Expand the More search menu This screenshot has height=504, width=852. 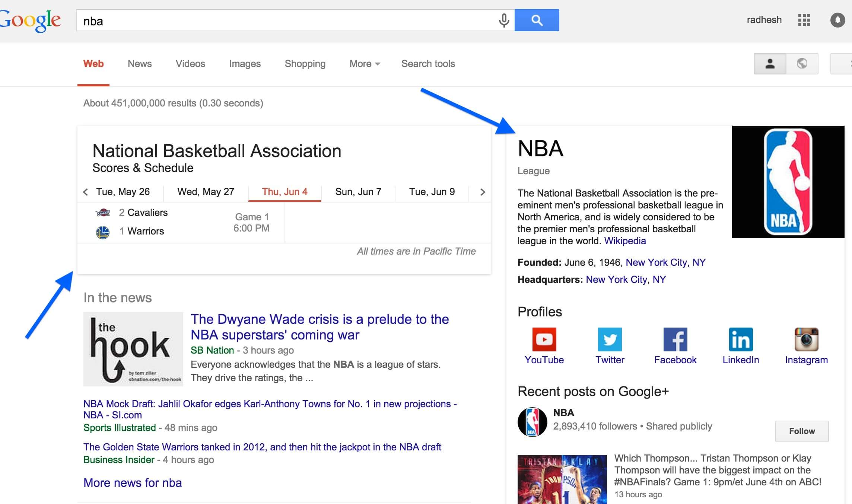click(365, 64)
